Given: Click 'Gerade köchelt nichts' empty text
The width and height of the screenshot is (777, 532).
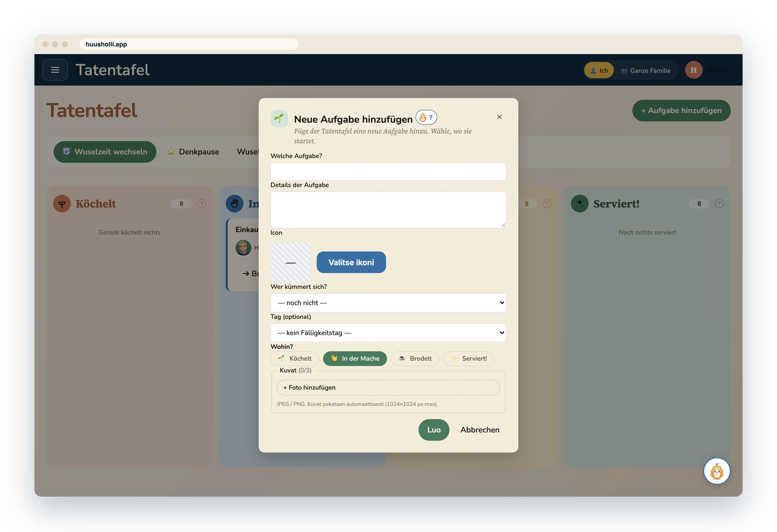Looking at the screenshot, I should click(129, 232).
